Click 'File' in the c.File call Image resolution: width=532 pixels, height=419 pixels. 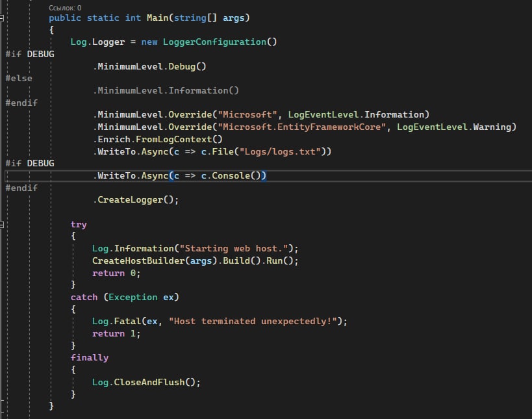(223, 151)
